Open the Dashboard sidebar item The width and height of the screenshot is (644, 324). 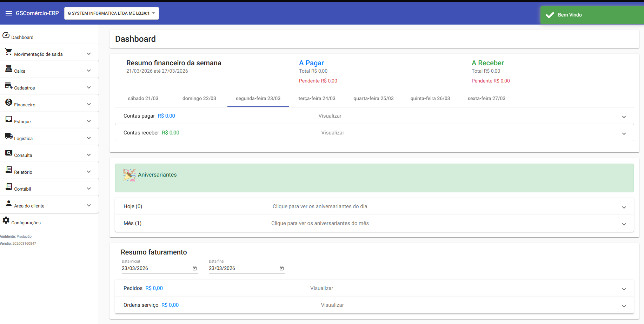(x=49, y=35)
